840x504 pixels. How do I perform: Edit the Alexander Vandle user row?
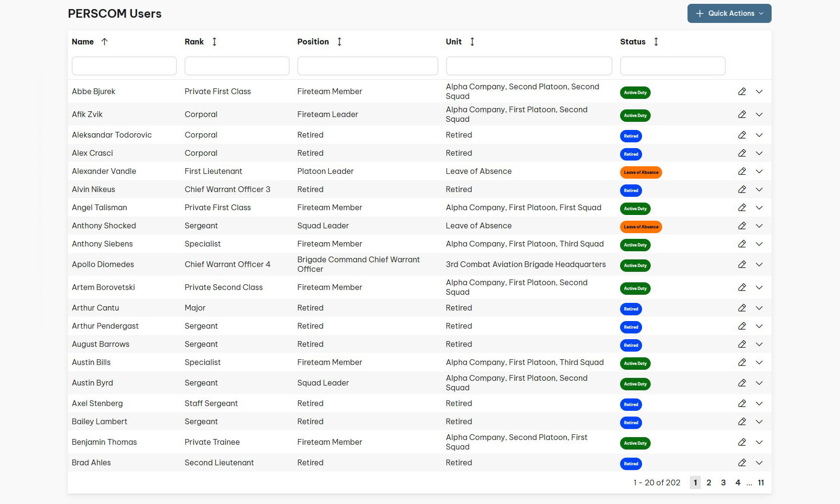coord(742,172)
